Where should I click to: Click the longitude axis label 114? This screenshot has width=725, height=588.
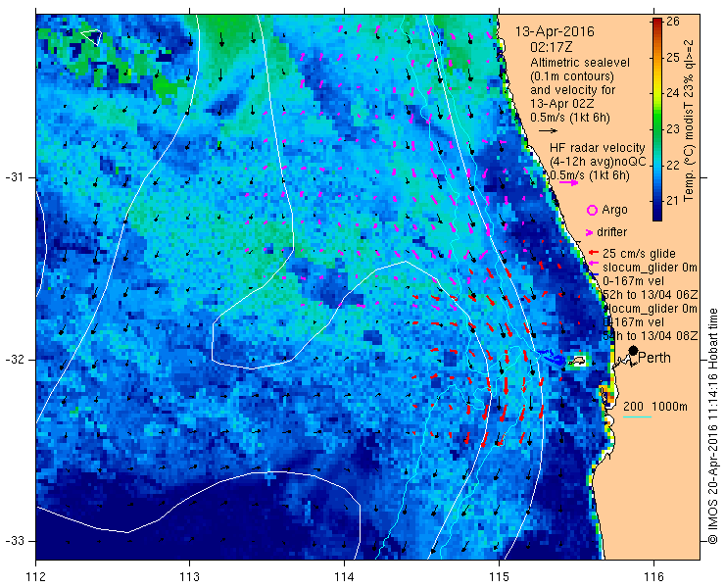coord(344,577)
